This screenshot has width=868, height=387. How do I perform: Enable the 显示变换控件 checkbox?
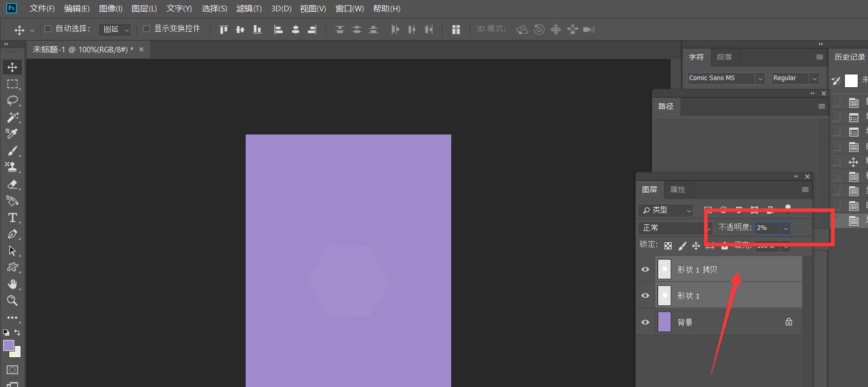[146, 29]
